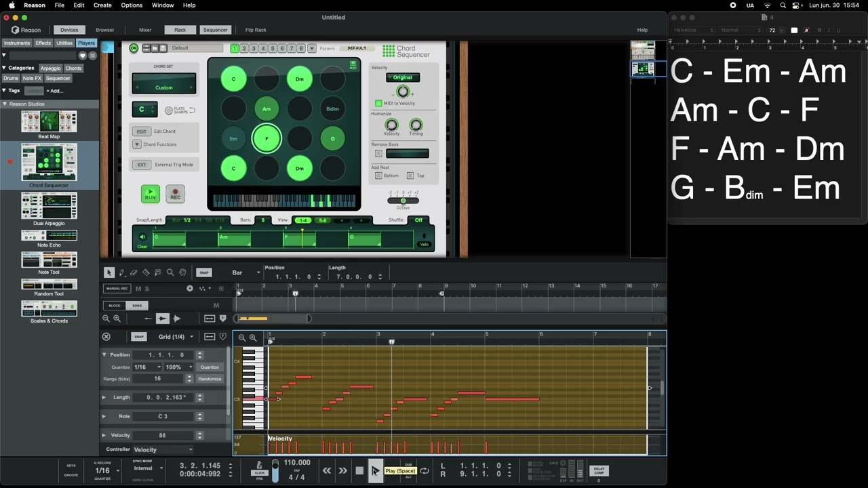Screen dimensions: 868x488
Task: Toggle Add Root Bottom checkbox
Action: 378,176
